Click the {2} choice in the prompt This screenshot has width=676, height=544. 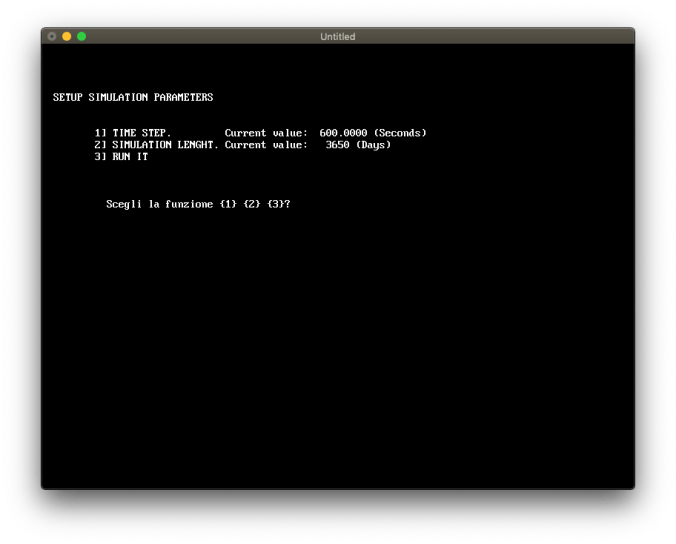click(251, 204)
